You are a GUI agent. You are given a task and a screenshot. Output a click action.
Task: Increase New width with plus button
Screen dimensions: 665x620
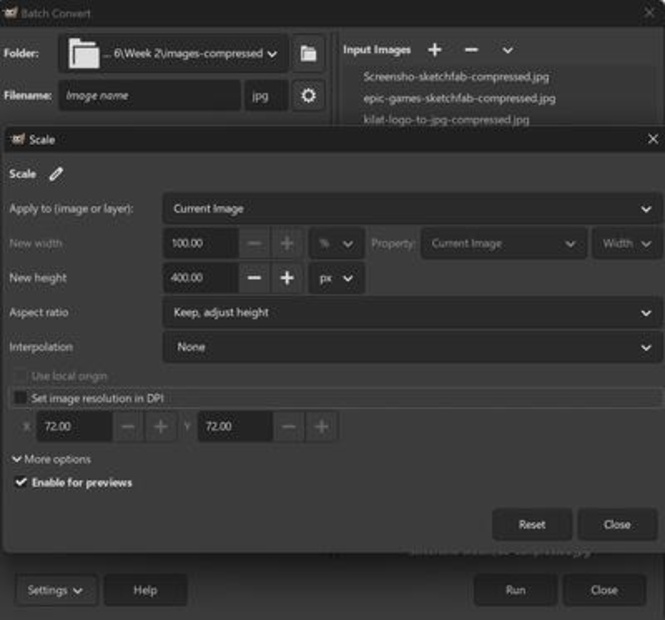[x=287, y=243]
